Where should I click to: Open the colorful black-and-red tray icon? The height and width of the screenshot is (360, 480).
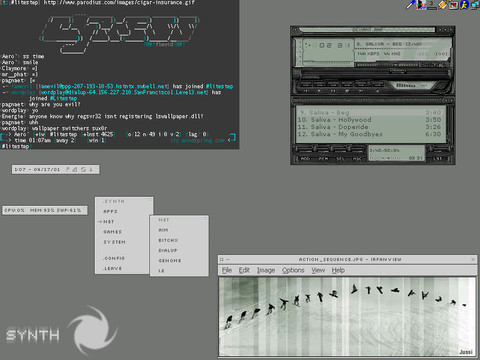421,5
